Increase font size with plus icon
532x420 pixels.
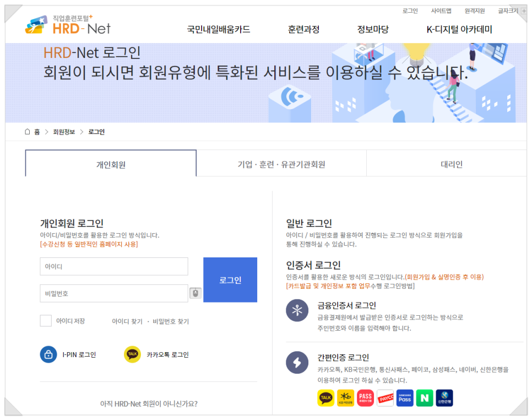(524, 11)
